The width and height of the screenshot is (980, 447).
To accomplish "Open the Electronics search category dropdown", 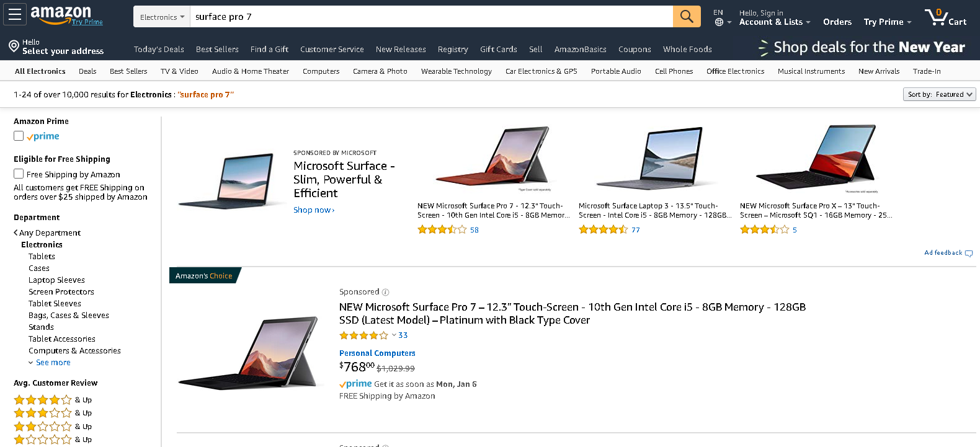I will [162, 17].
